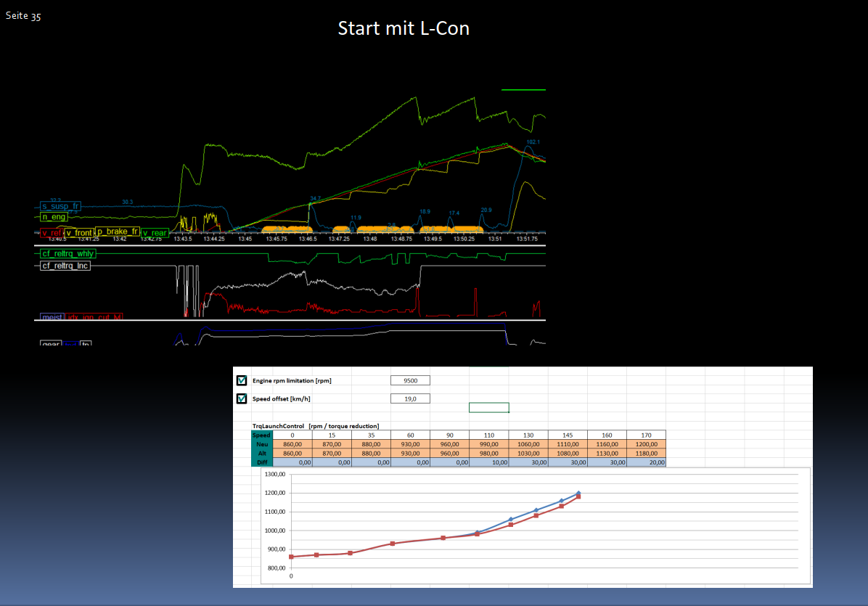Select the v_front channel label

click(79, 233)
